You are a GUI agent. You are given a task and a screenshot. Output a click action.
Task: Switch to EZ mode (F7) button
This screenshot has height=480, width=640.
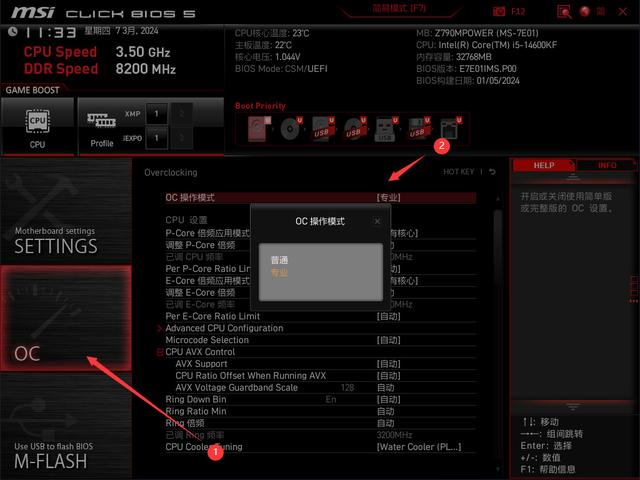399,9
